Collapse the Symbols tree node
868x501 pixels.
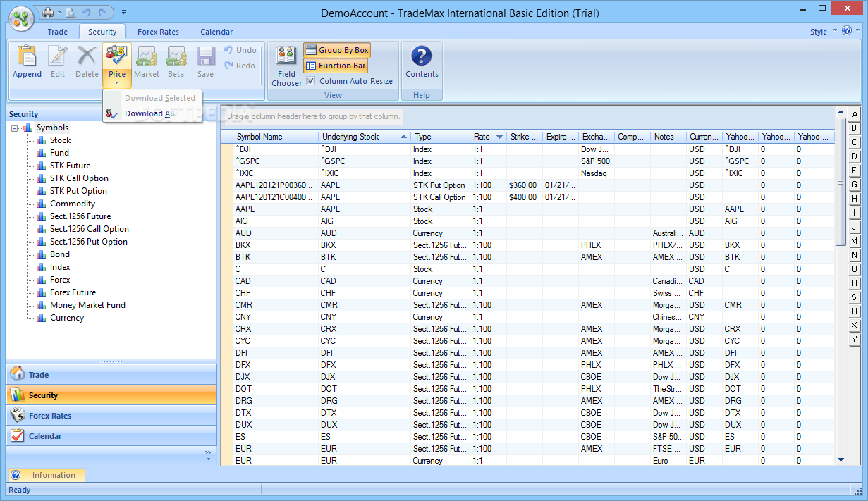click(x=16, y=128)
